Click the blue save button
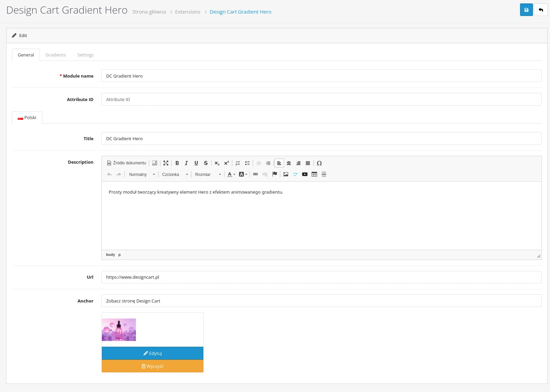Viewport: 550px width, 392px height. pos(526,10)
